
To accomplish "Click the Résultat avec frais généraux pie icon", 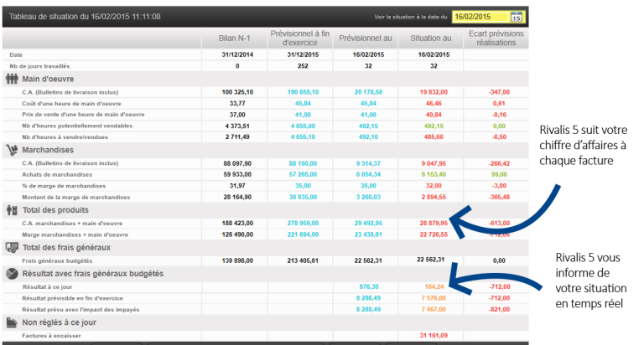I will pyautogui.click(x=12, y=274).
